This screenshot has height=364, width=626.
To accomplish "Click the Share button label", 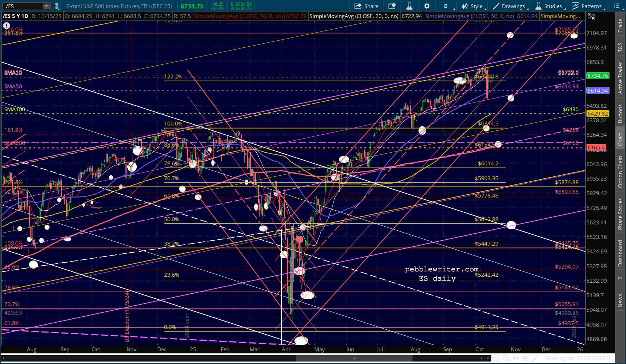I will click(x=371, y=6).
